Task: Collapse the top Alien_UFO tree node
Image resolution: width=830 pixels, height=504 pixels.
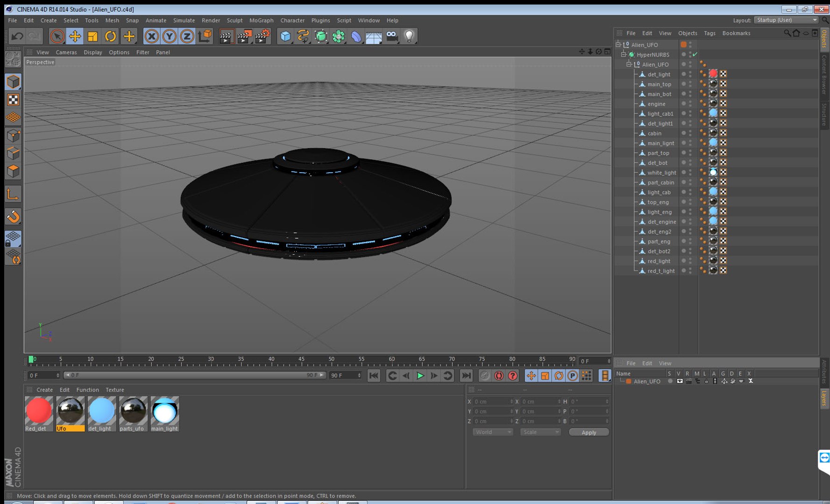Action: [x=618, y=44]
